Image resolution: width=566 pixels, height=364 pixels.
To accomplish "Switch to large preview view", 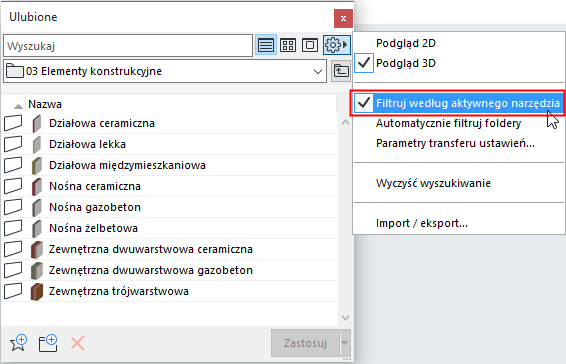I will pos(310,45).
